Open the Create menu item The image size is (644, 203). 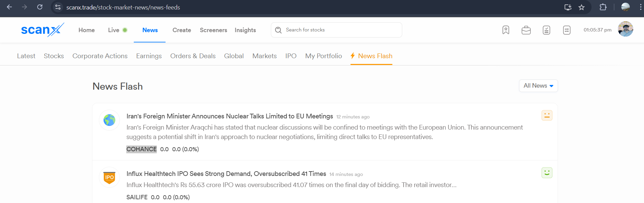pos(182,30)
